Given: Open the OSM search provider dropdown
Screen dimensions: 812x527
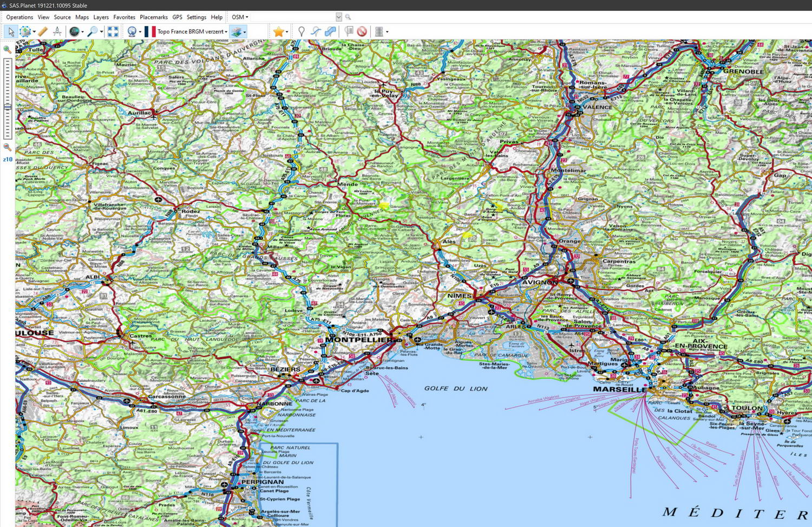Looking at the screenshot, I should pyautogui.click(x=240, y=17).
